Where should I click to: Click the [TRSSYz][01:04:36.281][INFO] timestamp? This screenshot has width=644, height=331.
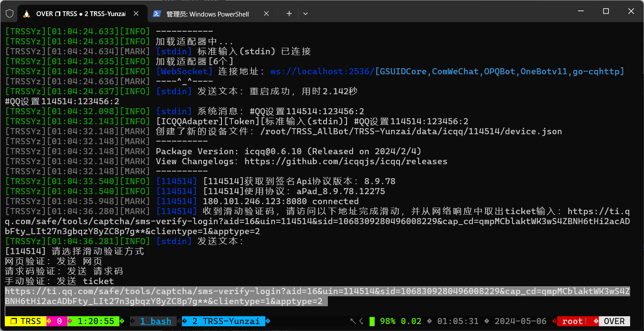[x=77, y=241]
